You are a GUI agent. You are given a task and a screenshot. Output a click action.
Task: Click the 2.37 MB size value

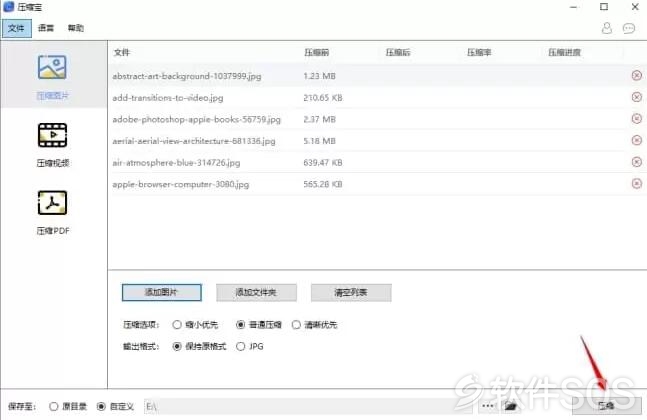tap(319, 119)
